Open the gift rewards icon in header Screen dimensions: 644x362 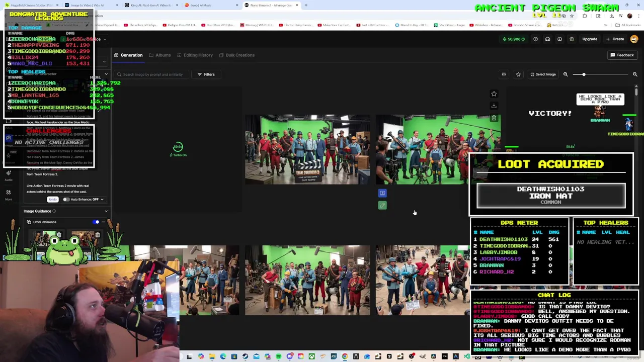click(x=572, y=39)
